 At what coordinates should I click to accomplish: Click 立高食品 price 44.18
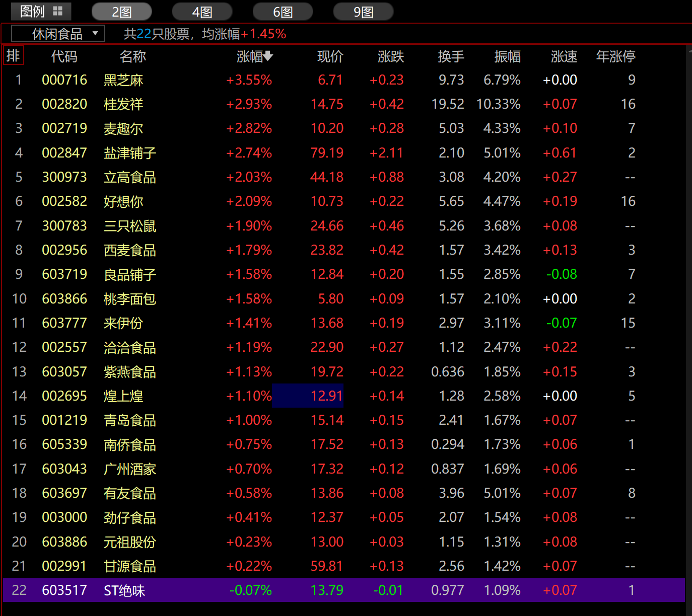click(x=327, y=177)
